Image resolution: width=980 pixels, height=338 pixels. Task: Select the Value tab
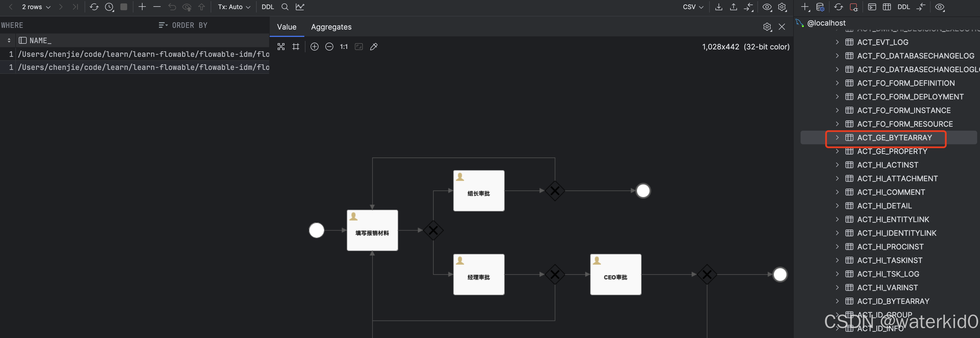[286, 27]
